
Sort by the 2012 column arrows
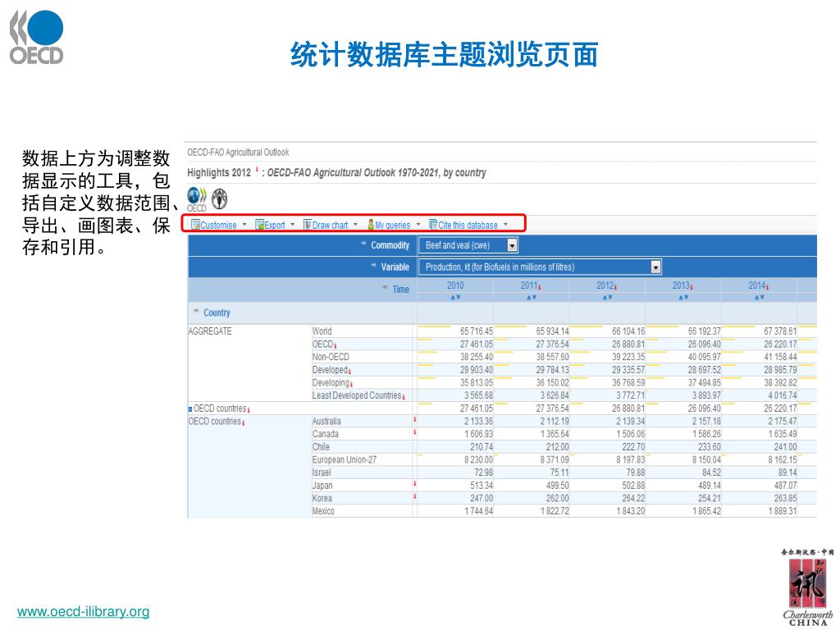tap(606, 297)
